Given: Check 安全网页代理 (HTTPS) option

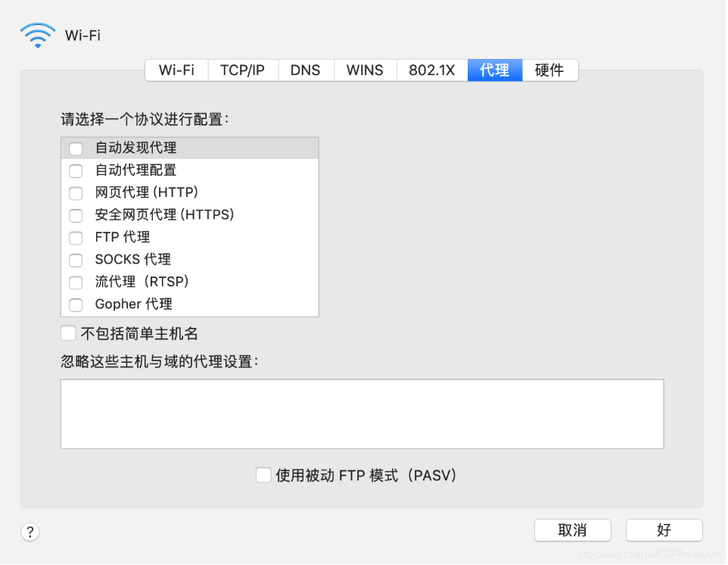Looking at the screenshot, I should pos(76,215).
